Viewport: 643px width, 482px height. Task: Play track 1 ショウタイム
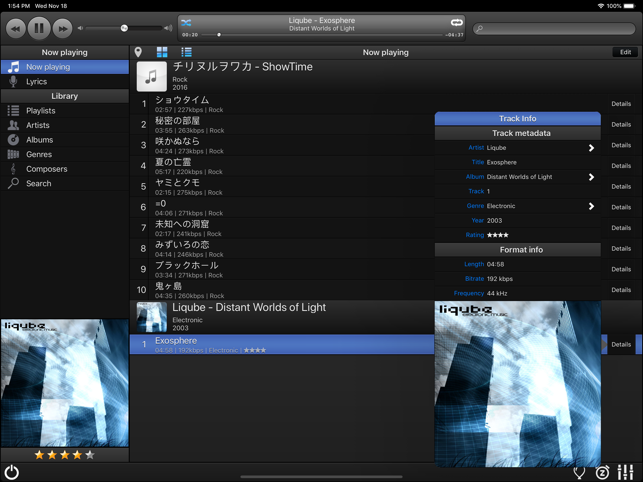[x=283, y=104]
